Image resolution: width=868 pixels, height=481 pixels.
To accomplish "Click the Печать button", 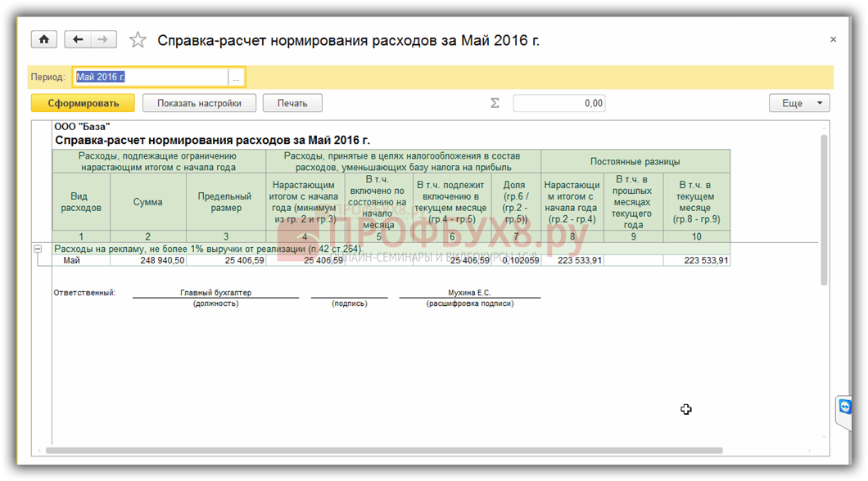I will [x=292, y=104].
